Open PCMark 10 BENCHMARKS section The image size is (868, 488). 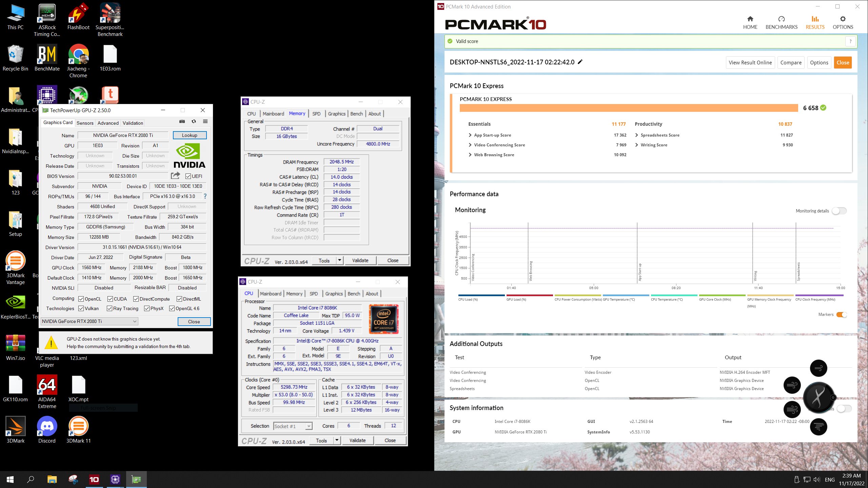coord(782,22)
